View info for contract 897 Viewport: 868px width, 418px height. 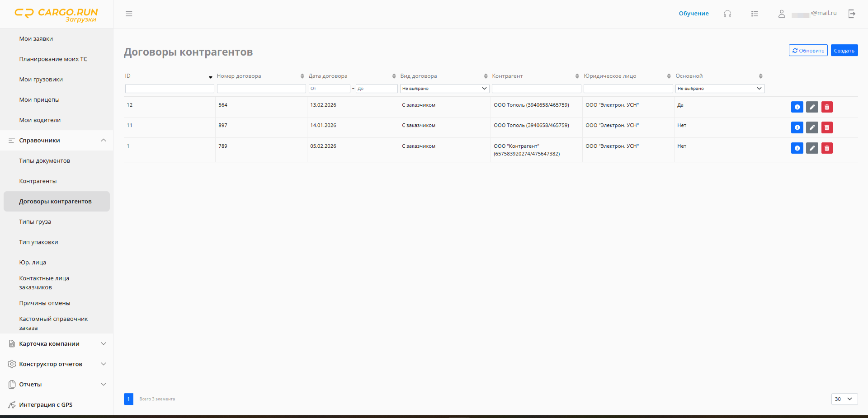[x=797, y=127]
